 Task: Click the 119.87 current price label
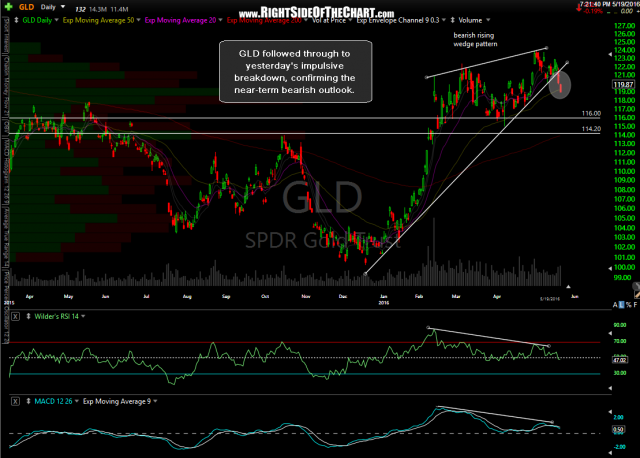[623, 84]
